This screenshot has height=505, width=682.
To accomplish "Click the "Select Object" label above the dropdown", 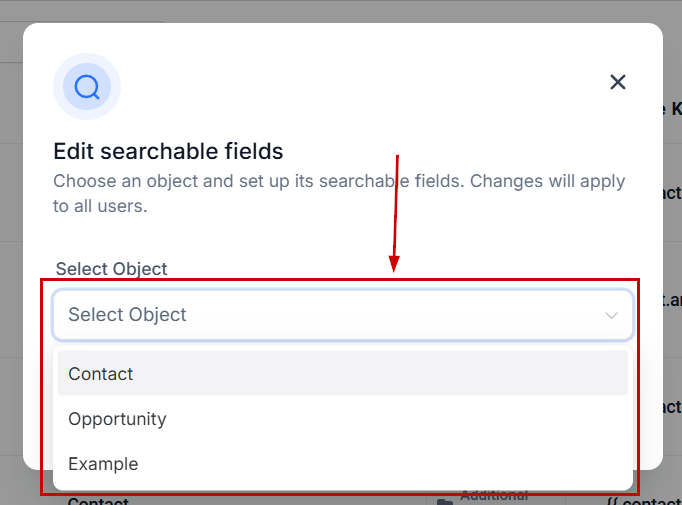I will point(112,268).
